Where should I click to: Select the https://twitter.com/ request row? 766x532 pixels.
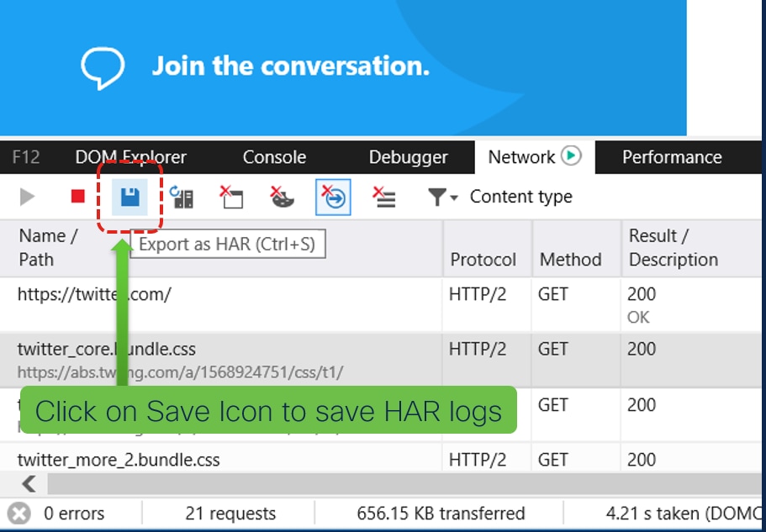(x=381, y=305)
